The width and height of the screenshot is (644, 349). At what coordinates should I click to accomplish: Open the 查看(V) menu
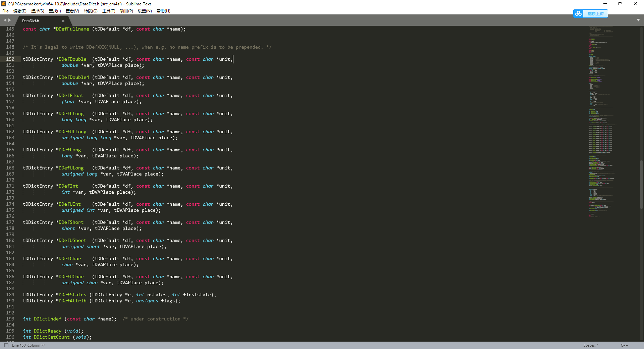pyautogui.click(x=72, y=11)
